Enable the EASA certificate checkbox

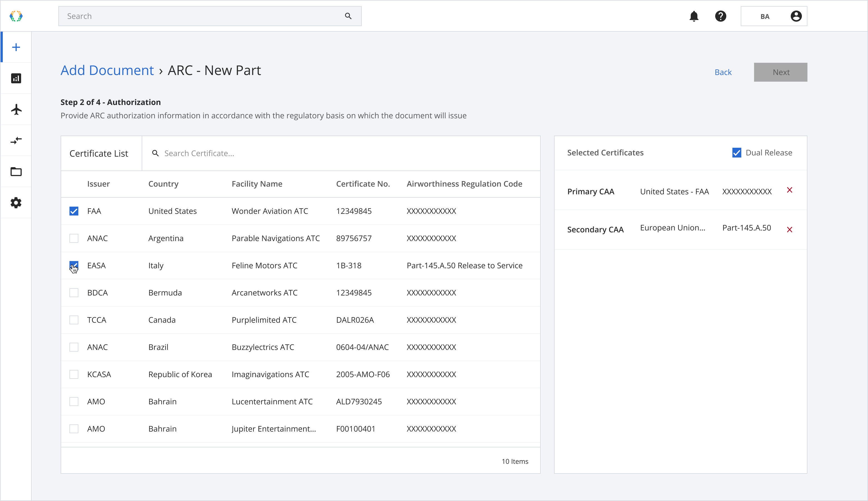74,265
